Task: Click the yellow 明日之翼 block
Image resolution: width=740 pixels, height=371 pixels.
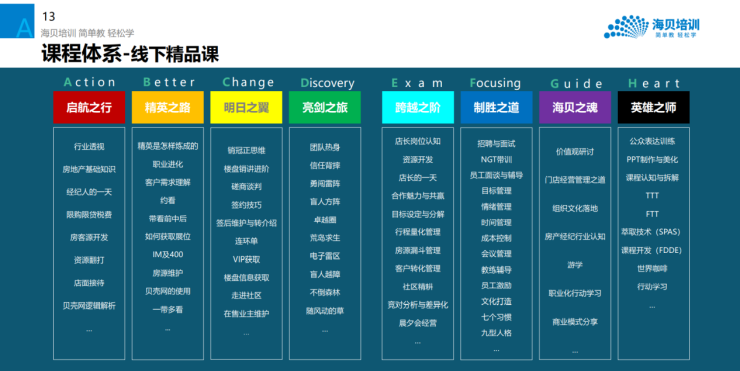Action: 246,108
